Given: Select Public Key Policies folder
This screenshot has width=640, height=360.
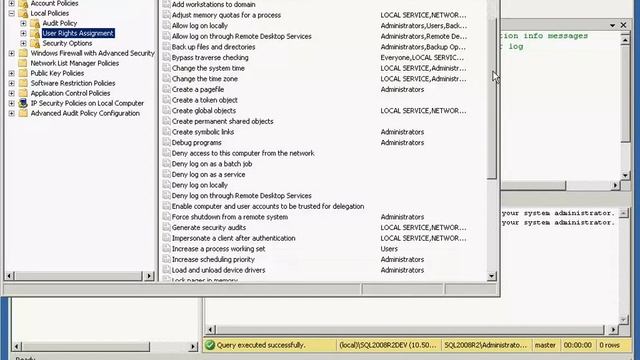Looking at the screenshot, I should tap(57, 73).
